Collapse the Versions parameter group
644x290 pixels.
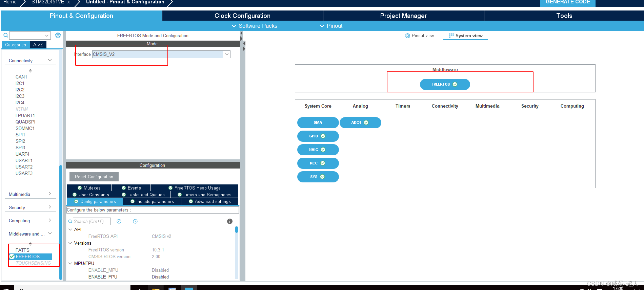(x=70, y=243)
